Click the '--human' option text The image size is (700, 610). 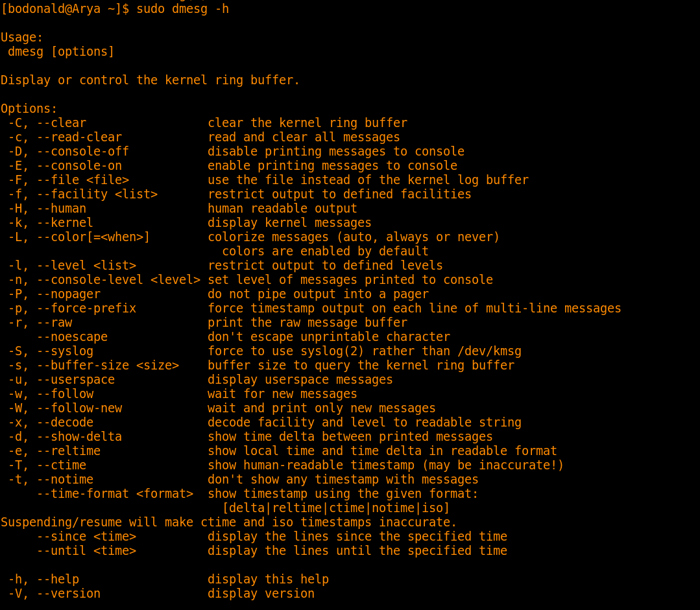tap(62, 208)
